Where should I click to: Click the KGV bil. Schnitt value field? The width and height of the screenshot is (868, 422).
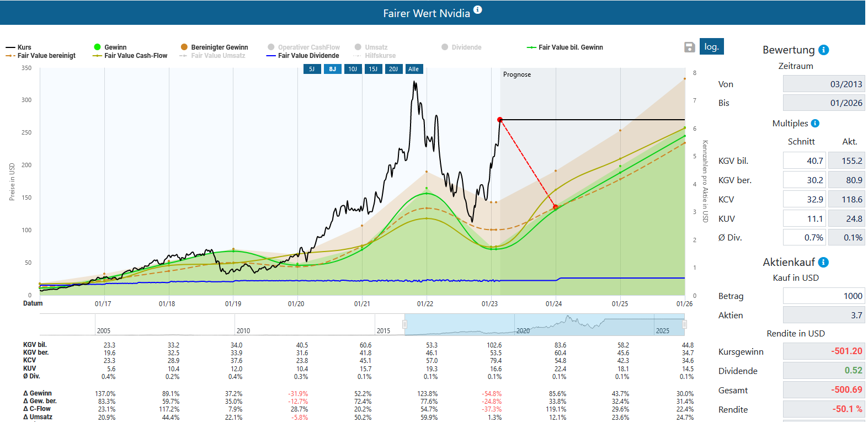coord(804,161)
